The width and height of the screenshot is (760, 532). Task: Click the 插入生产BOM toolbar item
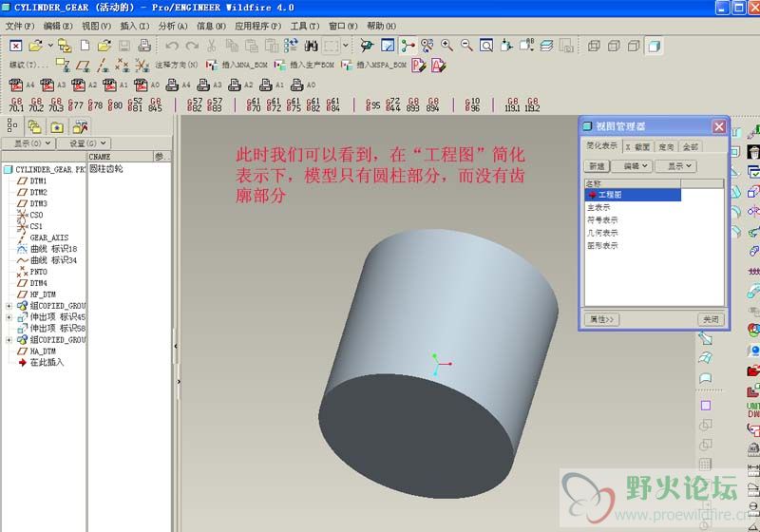[x=304, y=65]
